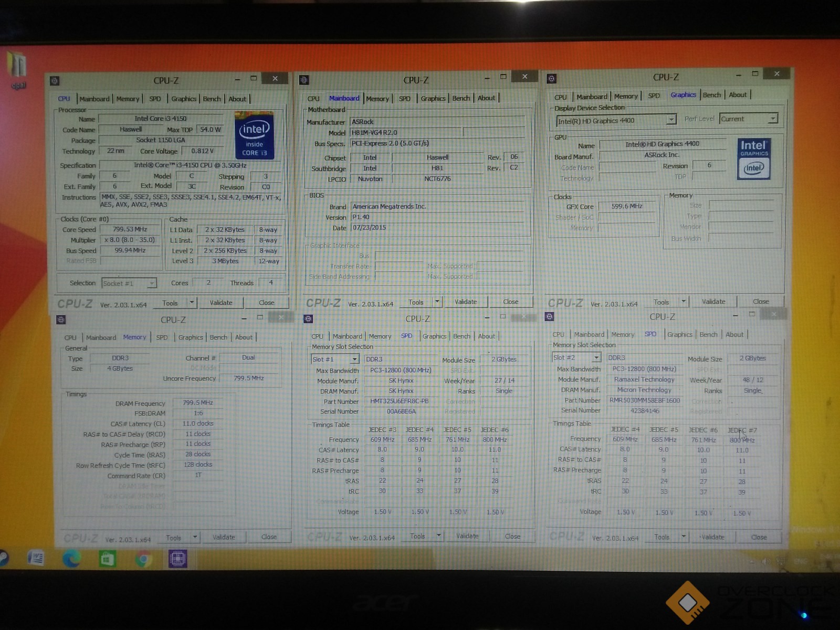Image resolution: width=840 pixels, height=630 pixels.
Task: Expand the Tools arrow in the Memory tab window
Action: pyautogui.click(x=195, y=537)
